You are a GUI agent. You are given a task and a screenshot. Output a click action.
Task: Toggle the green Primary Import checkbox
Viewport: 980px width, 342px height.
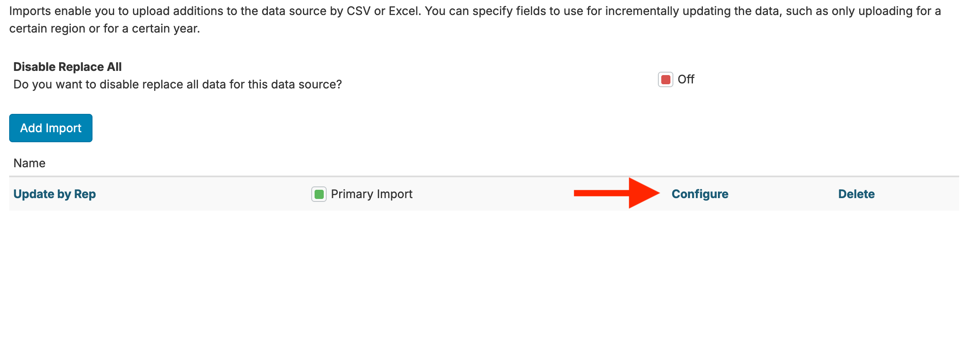pos(319,194)
